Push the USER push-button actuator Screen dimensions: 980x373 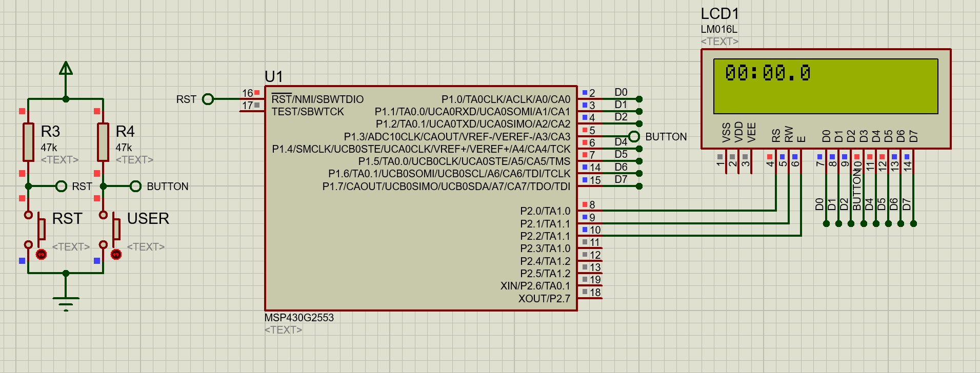point(116,229)
